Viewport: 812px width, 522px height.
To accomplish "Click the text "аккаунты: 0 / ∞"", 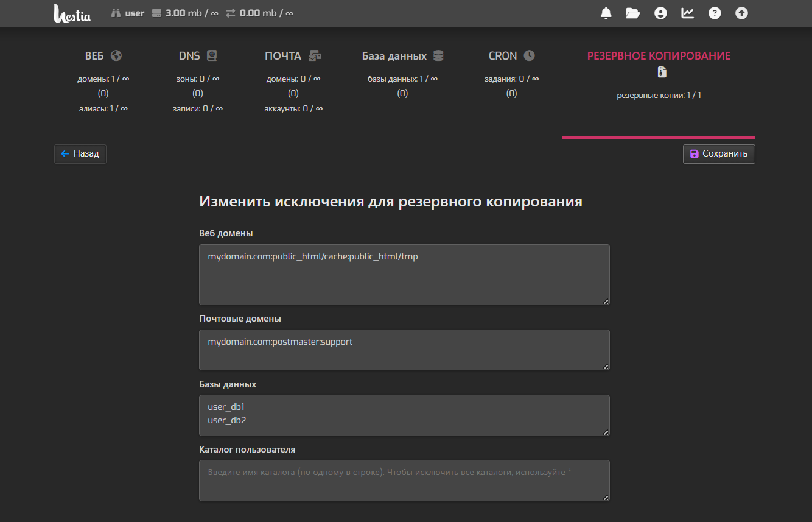I will click(x=293, y=108).
